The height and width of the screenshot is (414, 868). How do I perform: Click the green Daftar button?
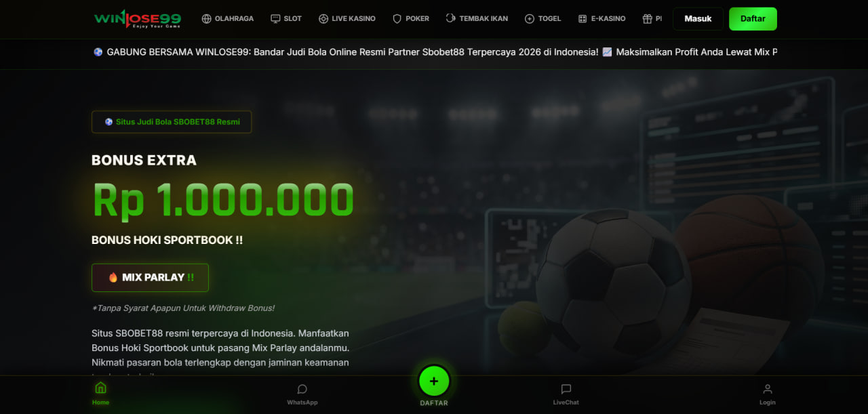point(753,19)
